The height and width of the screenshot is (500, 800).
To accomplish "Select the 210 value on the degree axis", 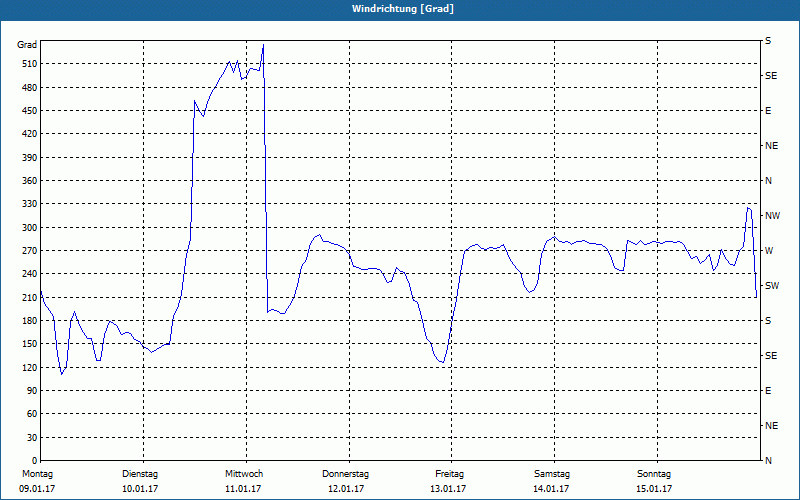I will coord(30,297).
